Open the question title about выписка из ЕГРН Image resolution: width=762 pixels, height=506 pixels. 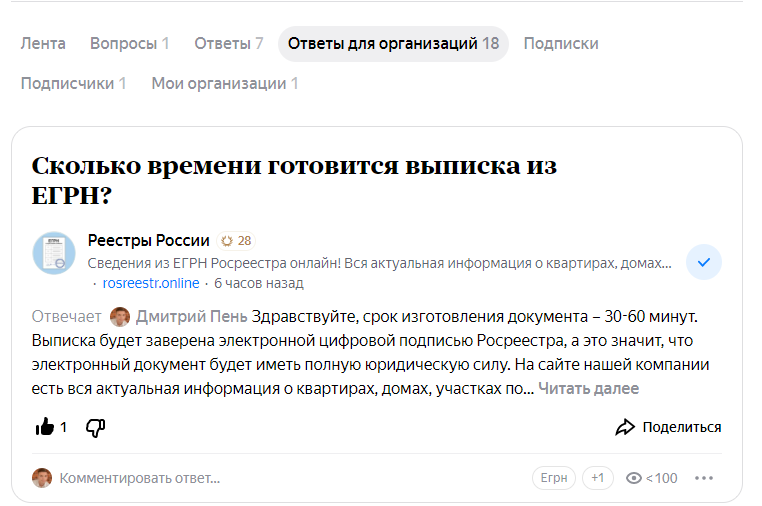(x=294, y=179)
